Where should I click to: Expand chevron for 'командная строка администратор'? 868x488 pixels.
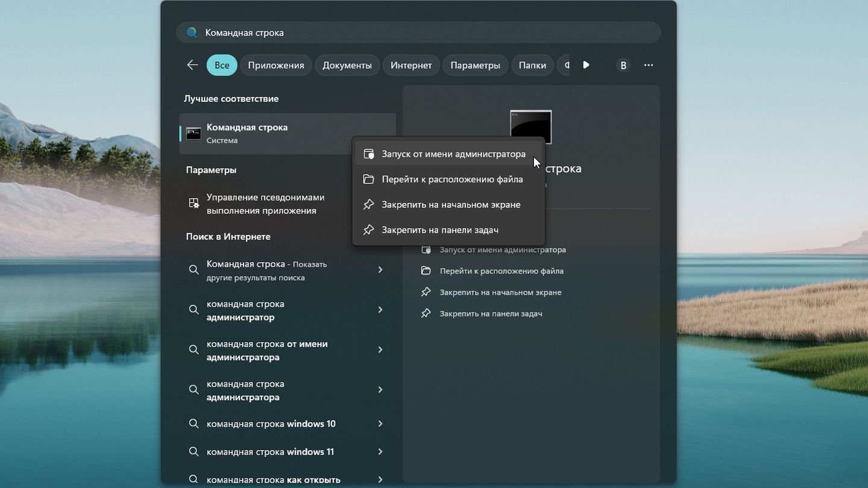(x=380, y=310)
